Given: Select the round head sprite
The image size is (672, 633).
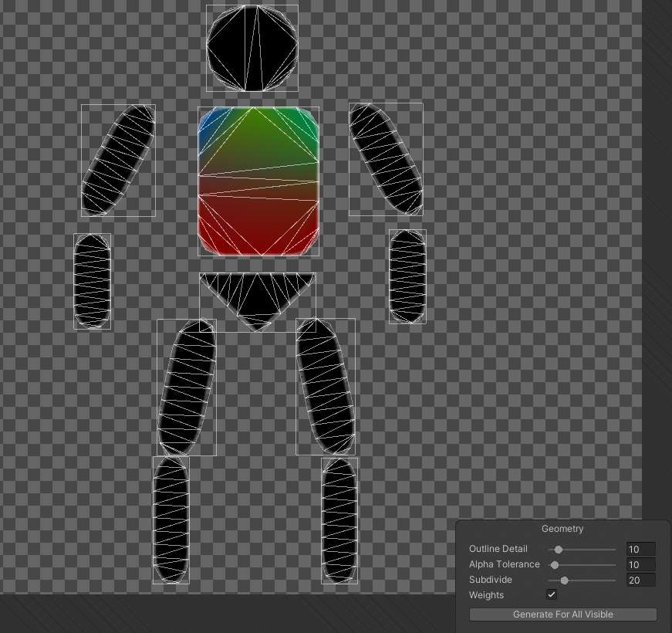Looking at the screenshot, I should click(x=252, y=48).
